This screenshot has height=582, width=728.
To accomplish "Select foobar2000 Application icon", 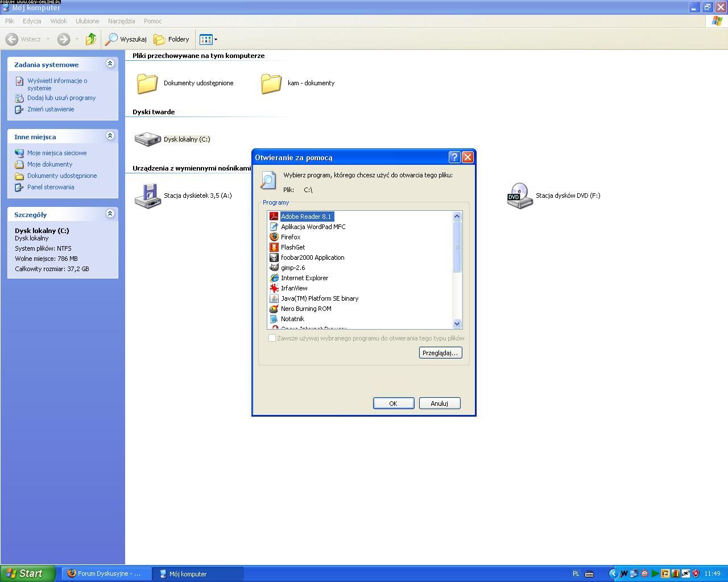I will click(274, 257).
